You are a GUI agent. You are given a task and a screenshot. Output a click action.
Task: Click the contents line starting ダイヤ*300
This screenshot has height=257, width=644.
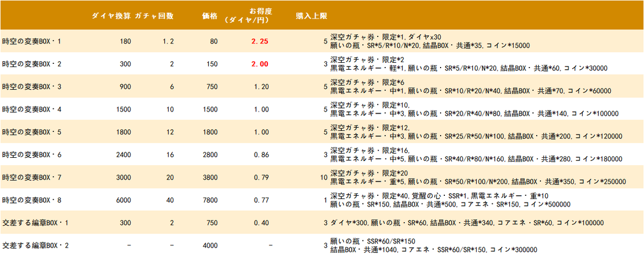tap(467, 223)
